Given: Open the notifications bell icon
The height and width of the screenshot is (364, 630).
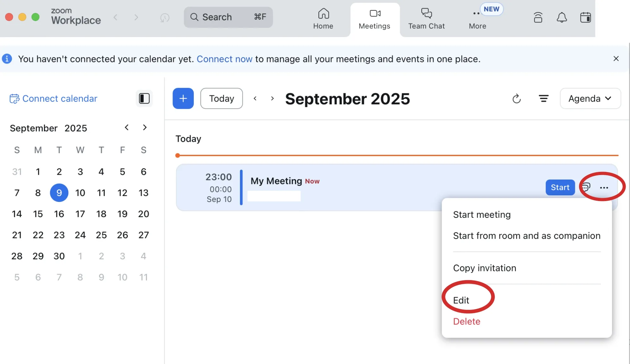Looking at the screenshot, I should point(562,17).
